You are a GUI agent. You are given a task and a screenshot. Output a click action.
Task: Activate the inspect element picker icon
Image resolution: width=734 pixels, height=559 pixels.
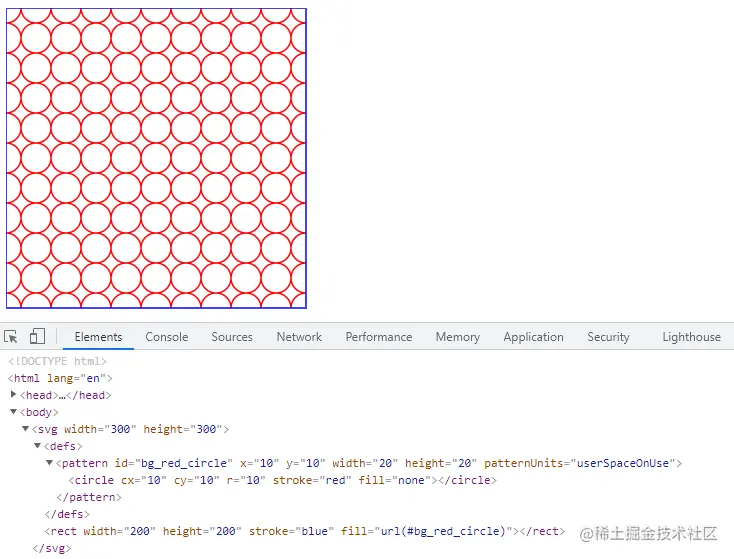click(11, 337)
